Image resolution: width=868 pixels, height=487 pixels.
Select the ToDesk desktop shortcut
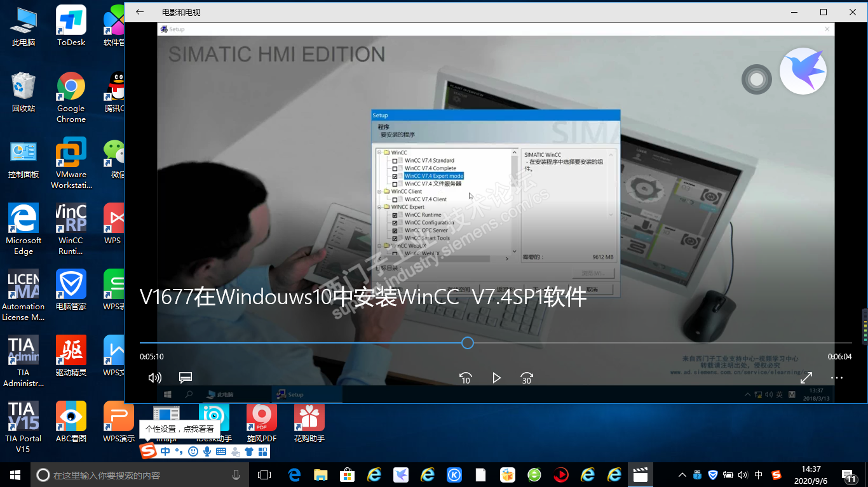(71, 27)
